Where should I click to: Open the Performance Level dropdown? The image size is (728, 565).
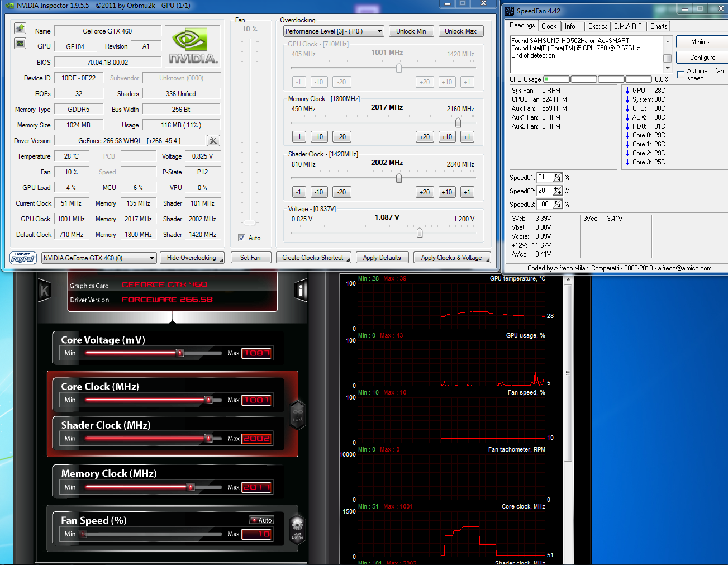pos(334,31)
